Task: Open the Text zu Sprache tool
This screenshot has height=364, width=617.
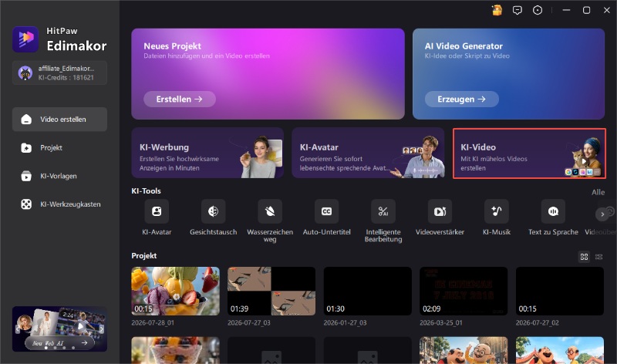Action: (x=553, y=211)
